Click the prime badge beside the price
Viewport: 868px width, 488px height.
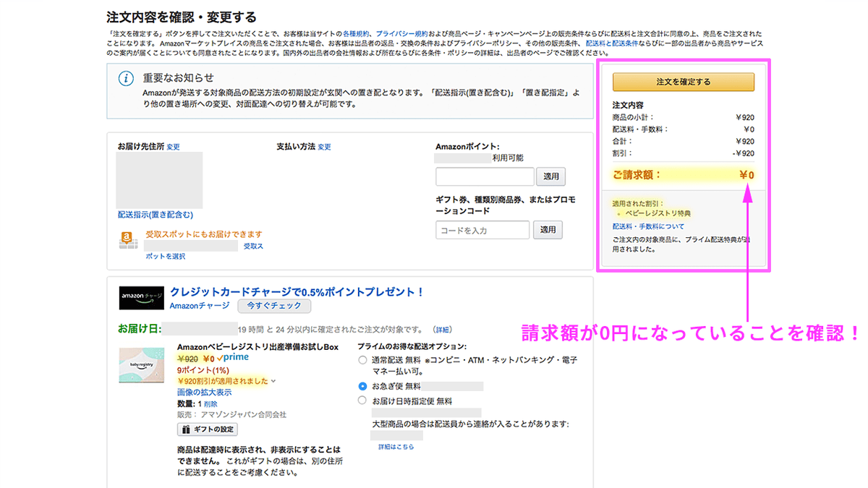click(232, 357)
